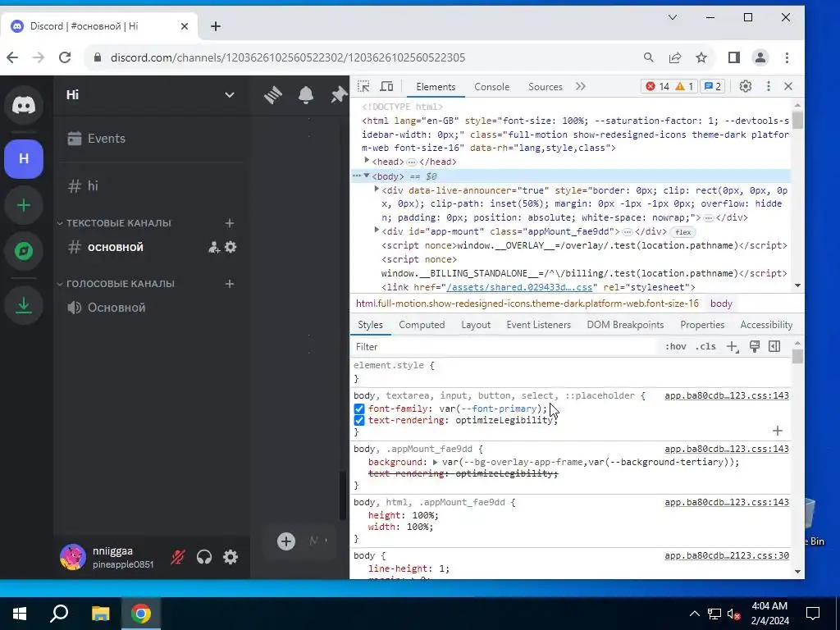Open pinned messages pin icon
This screenshot has width=840, height=630.
click(x=339, y=95)
